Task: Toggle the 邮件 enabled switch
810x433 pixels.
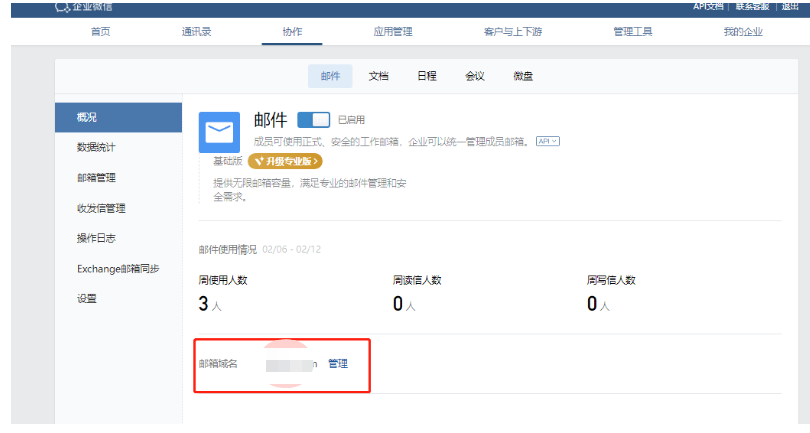Action: pos(313,120)
